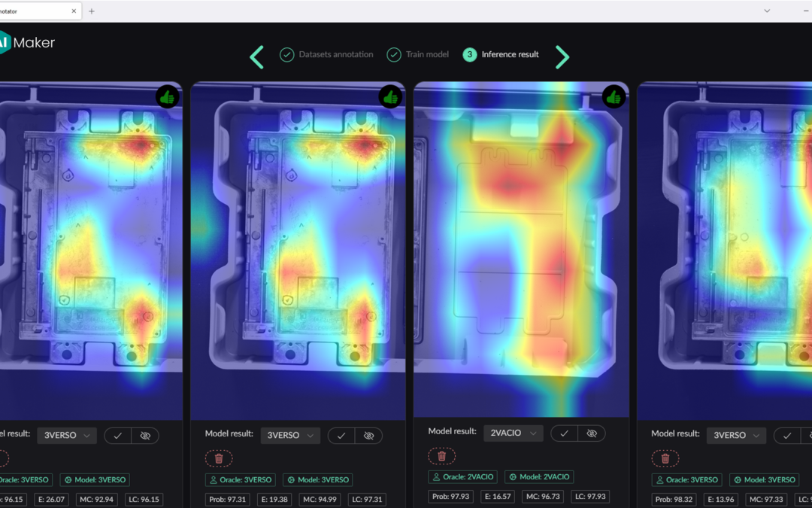Toggle the eye icon on the first card
The image size is (812, 508).
tap(145, 436)
